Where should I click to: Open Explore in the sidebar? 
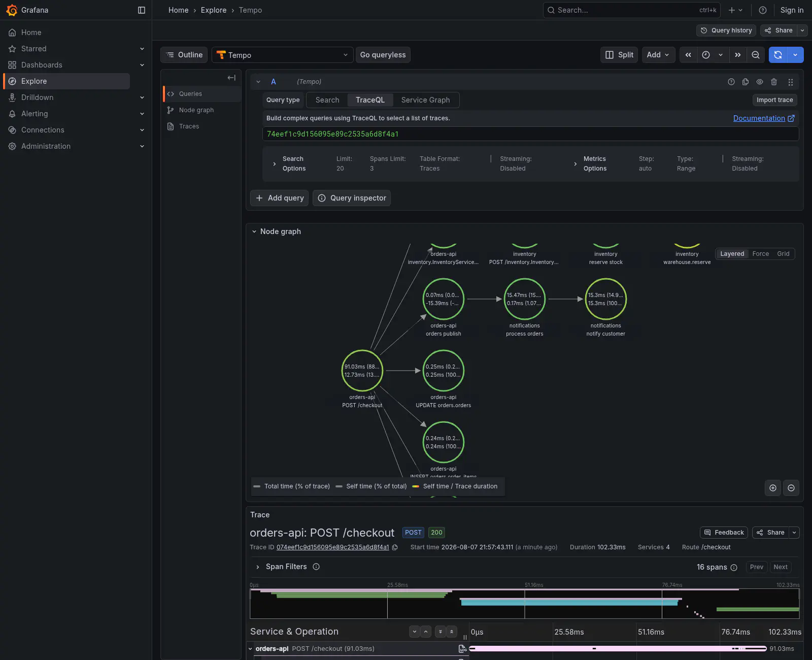click(x=66, y=81)
